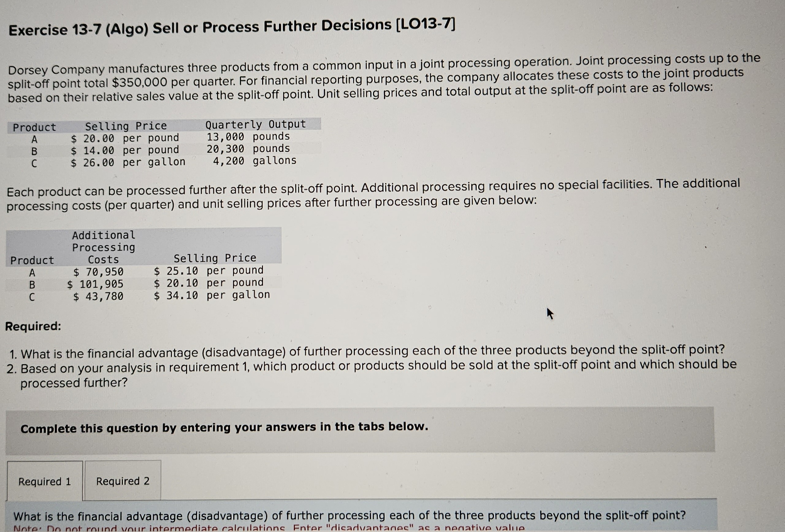Viewport: 785px width, 532px height.
Task: Select the Required: section heading
Action: point(33,326)
